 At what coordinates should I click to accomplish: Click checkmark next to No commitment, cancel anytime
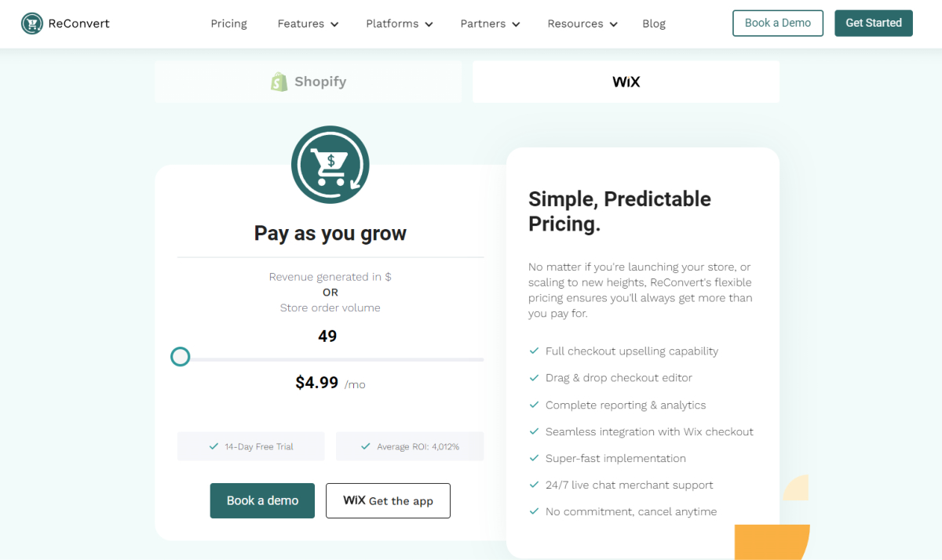coord(534,511)
